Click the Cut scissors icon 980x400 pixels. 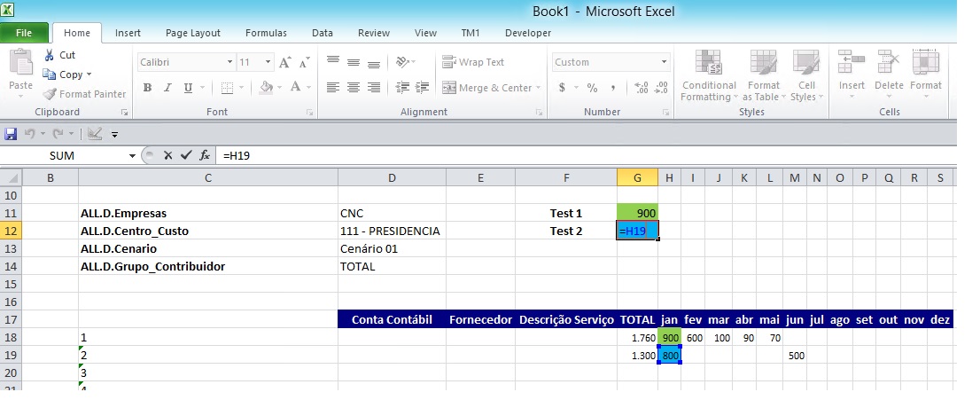pyautogui.click(x=49, y=55)
